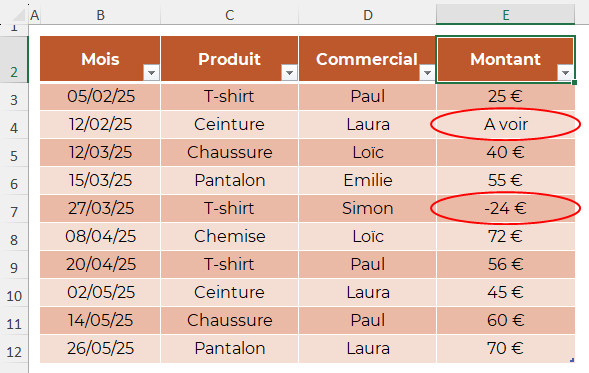
Task: Select the 70 € amount cell
Action: [506, 349]
